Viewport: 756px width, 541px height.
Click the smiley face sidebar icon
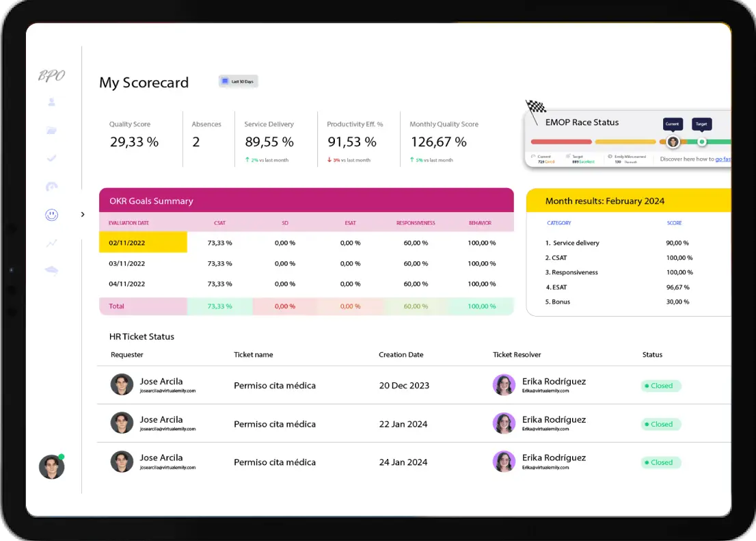coord(51,215)
